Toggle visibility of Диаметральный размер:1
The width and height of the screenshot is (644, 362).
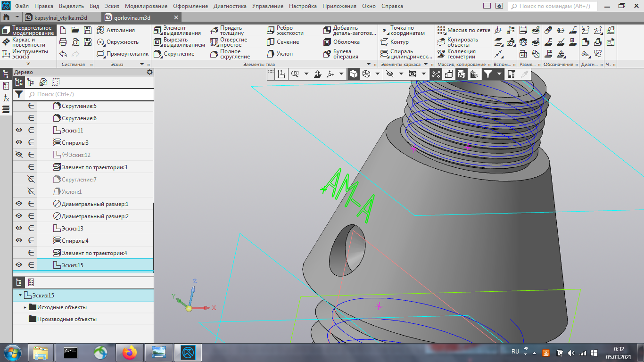click(x=19, y=204)
